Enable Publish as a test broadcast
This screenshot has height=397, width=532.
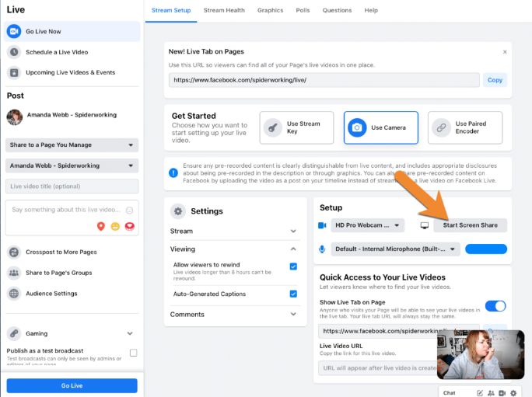(x=133, y=353)
